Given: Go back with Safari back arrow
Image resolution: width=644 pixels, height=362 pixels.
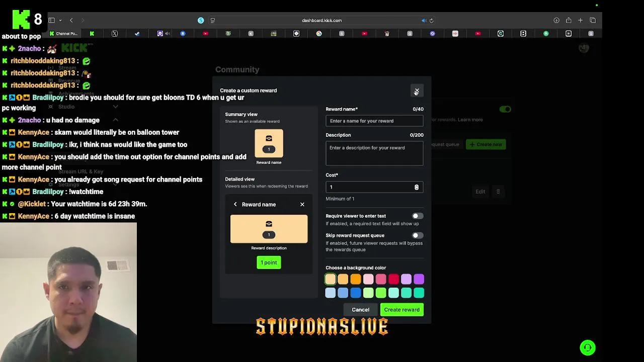Looking at the screenshot, I should coord(71,21).
